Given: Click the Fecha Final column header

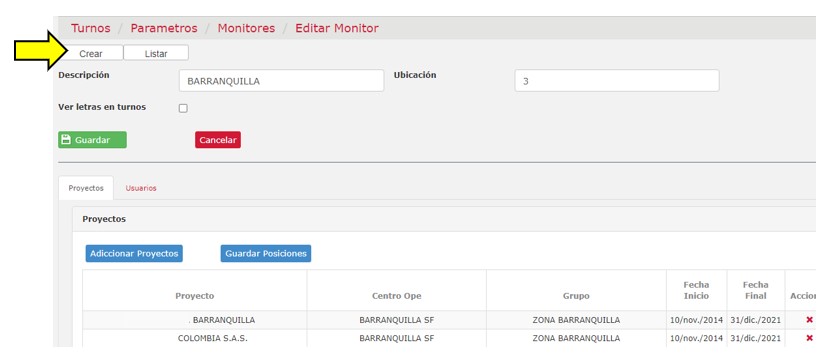Looking at the screenshot, I should [755, 291].
